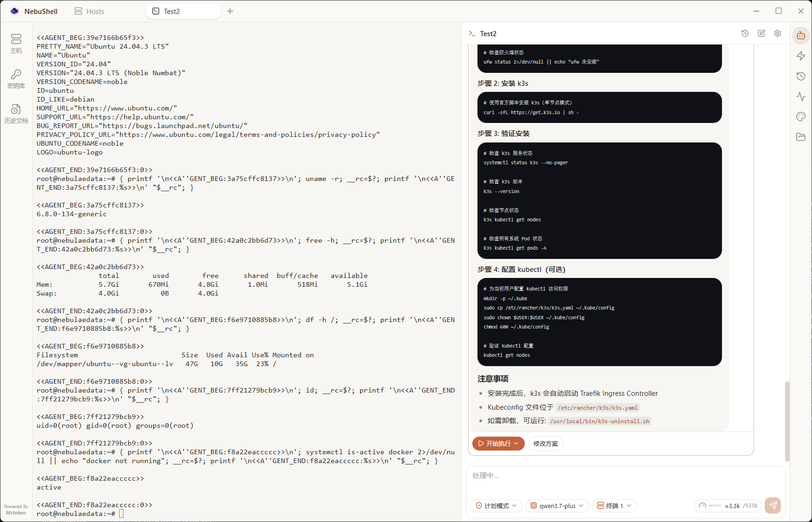
Task: Click the new chat edit icon
Action: (761, 33)
